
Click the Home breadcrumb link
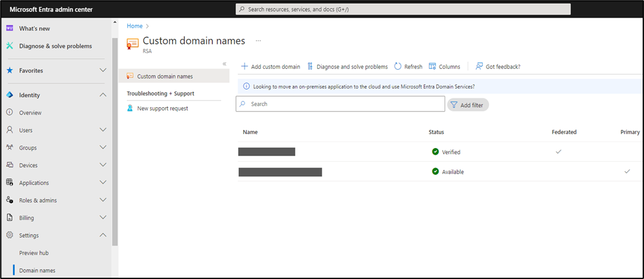coord(134,26)
